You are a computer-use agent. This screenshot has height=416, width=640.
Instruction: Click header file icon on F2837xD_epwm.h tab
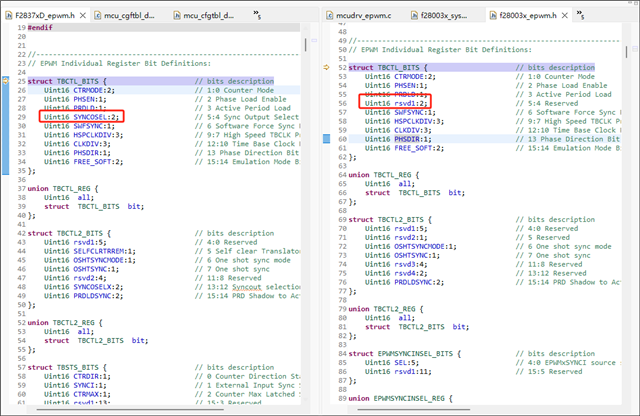pos(9,16)
